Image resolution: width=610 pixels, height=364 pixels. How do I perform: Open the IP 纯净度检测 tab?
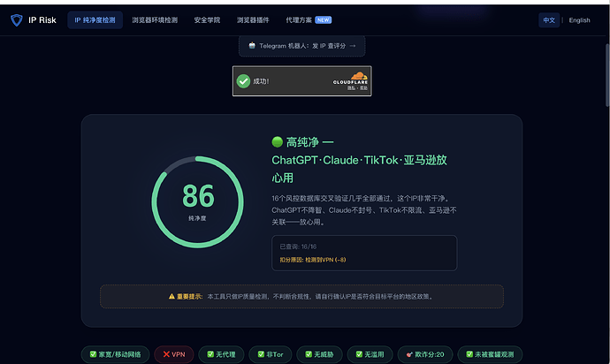(95, 20)
